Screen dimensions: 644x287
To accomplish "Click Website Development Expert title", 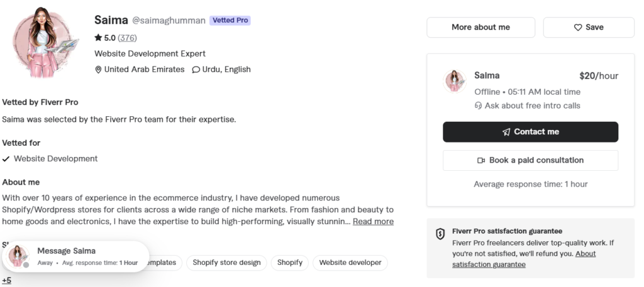I will tap(150, 54).
